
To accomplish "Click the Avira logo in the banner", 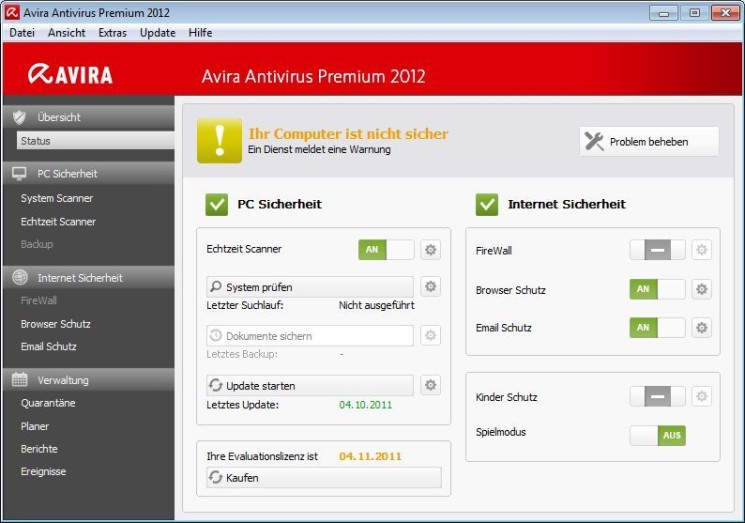I will coord(70,75).
